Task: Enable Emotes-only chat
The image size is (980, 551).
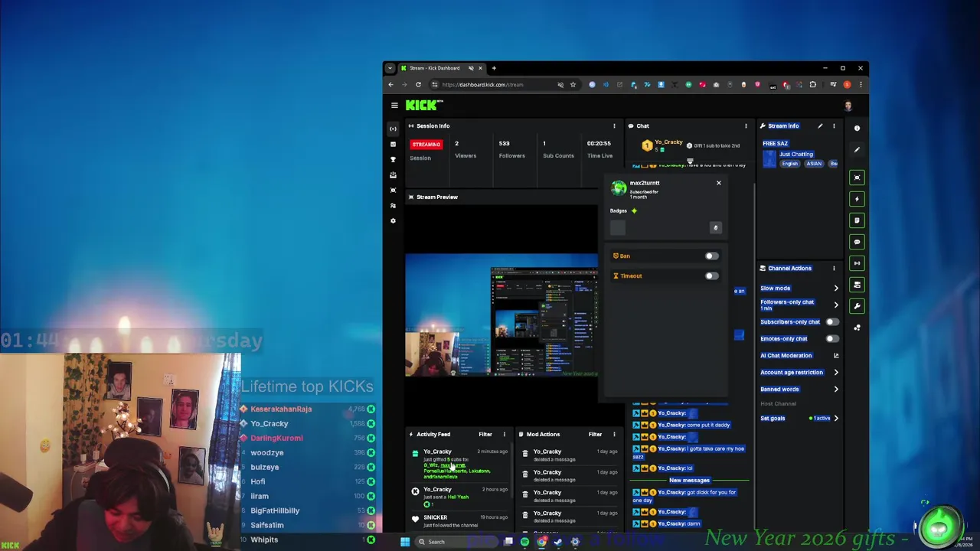Action: click(831, 338)
